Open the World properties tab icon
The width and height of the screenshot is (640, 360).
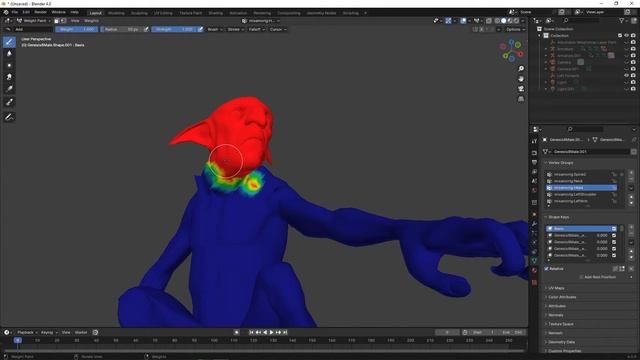[x=534, y=190]
